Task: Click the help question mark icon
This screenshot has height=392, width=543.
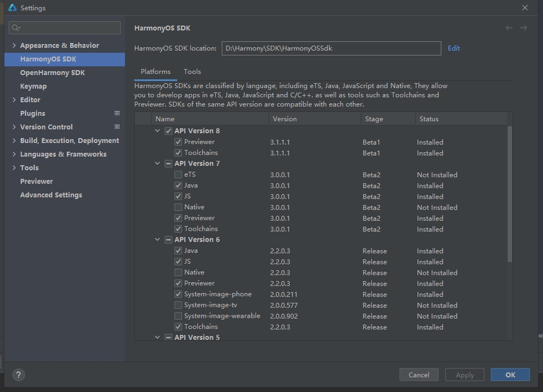Action: pos(18,375)
